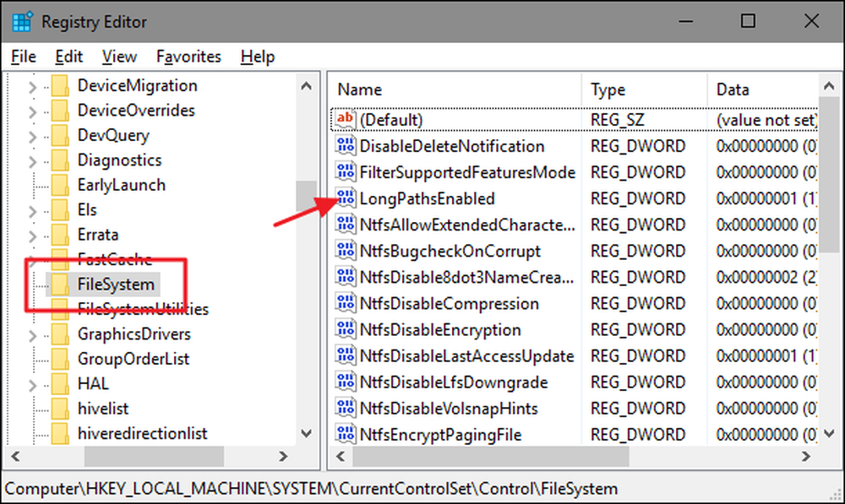Select the FileSystem key in tree
Screen dimensions: 845x504
pyautogui.click(x=116, y=285)
